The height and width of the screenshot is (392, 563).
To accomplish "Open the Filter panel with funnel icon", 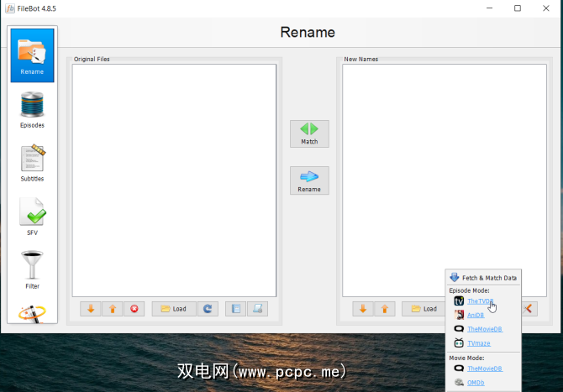I will [32, 270].
